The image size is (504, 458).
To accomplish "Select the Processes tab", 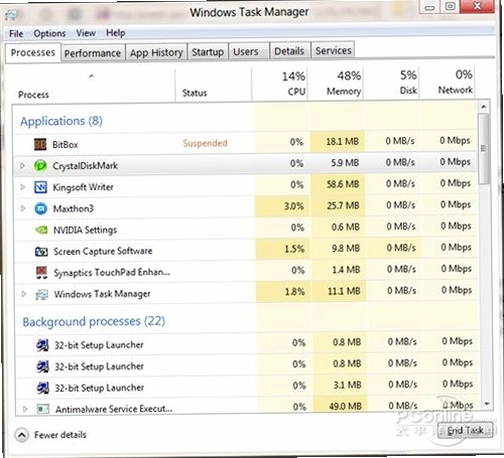I will [33, 53].
